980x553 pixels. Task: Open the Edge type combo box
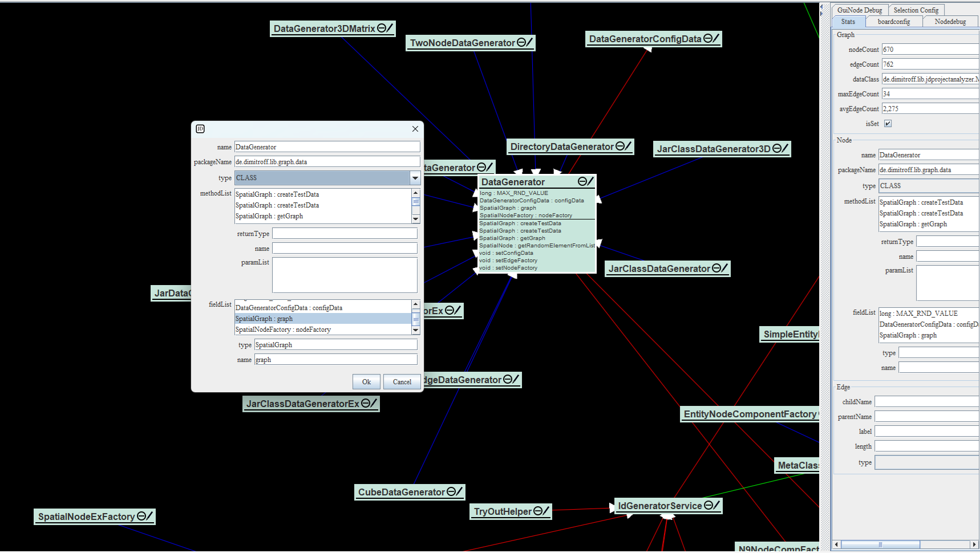[x=927, y=462]
